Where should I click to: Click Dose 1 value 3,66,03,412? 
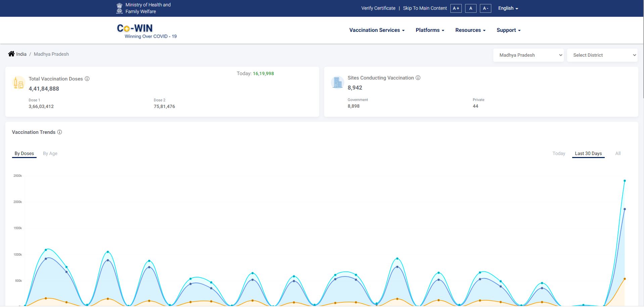click(x=41, y=106)
